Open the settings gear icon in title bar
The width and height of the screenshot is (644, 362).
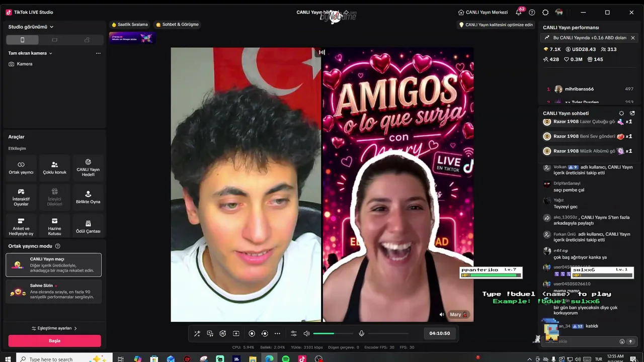545,12
